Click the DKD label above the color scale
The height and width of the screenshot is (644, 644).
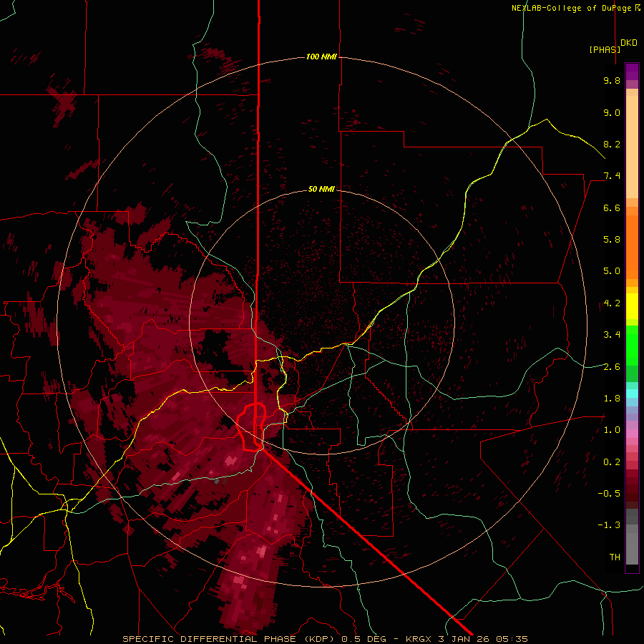[x=629, y=43]
